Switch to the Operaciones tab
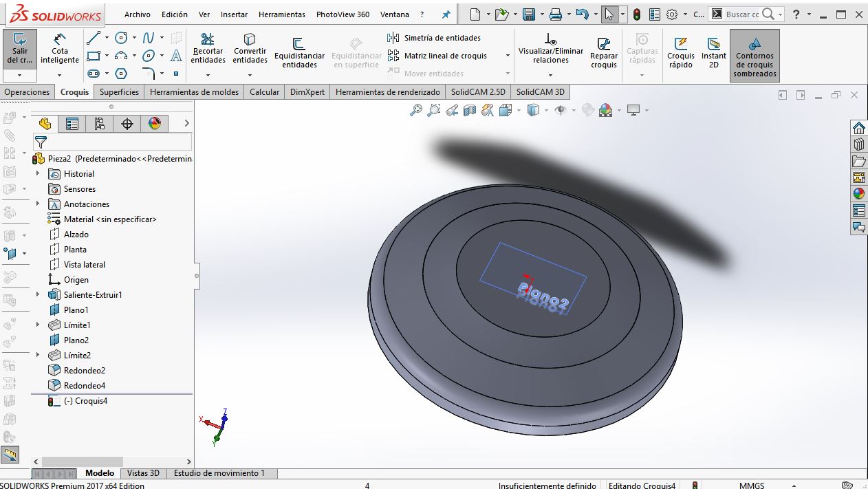 27,91
